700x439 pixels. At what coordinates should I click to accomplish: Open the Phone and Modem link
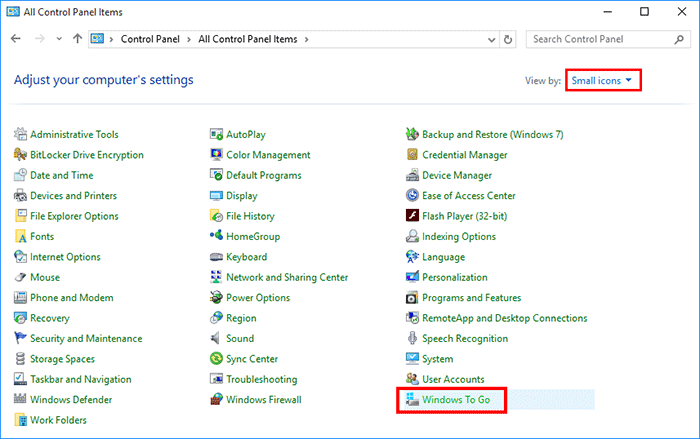[72, 297]
